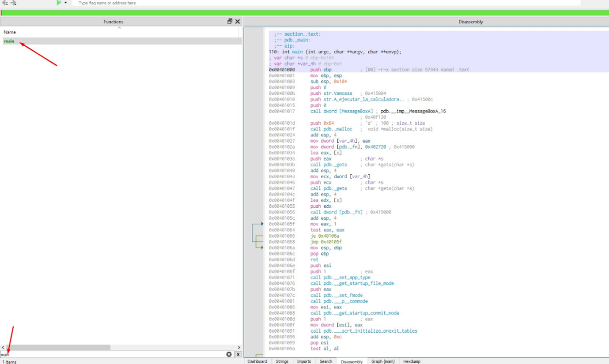Switch to the Imports tab
The width and height of the screenshot is (609, 364).
click(x=304, y=361)
